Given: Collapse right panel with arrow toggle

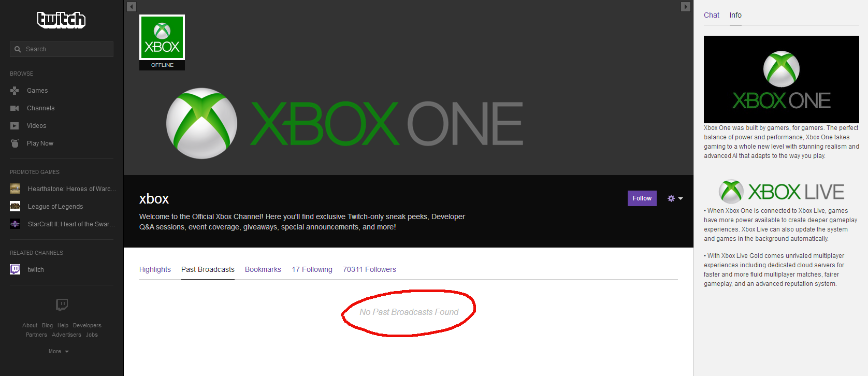Looking at the screenshot, I should (685, 7).
